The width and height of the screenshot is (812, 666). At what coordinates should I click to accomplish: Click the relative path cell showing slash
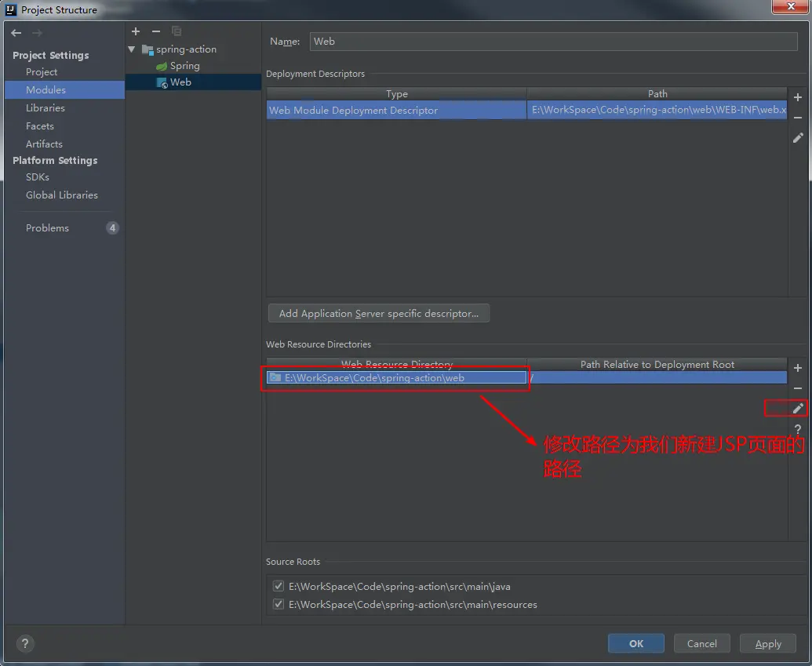click(657, 377)
